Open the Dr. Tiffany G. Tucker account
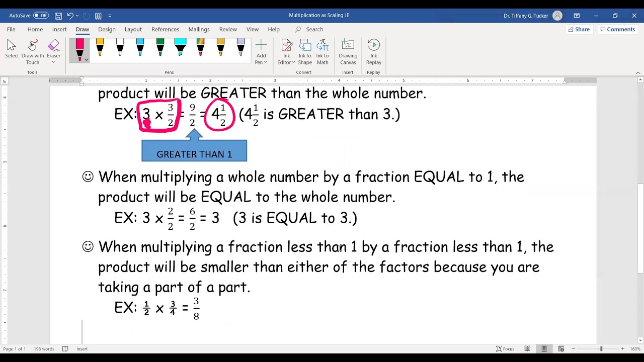The width and height of the screenshot is (644, 362). coord(532,16)
